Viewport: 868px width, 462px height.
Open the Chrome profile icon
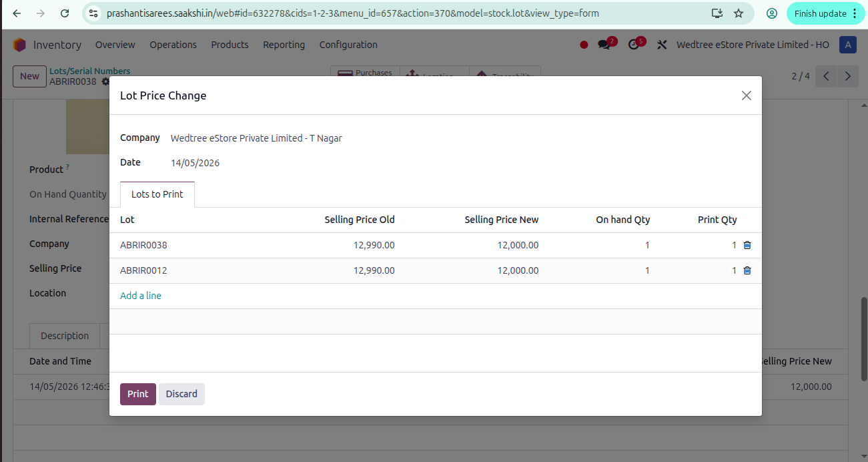[772, 13]
